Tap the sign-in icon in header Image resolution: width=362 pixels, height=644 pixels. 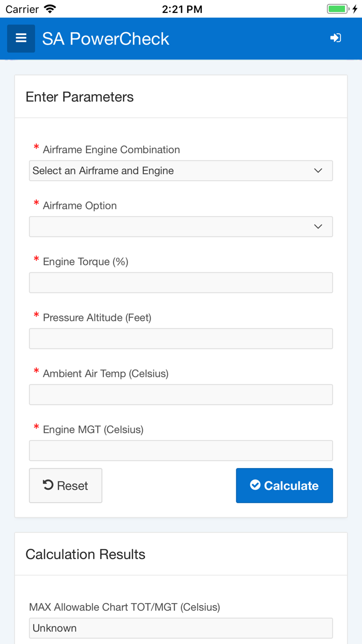coord(336,38)
